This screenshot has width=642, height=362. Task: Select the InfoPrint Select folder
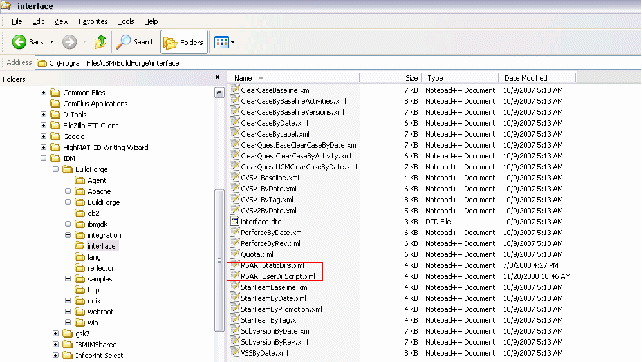[93, 355]
